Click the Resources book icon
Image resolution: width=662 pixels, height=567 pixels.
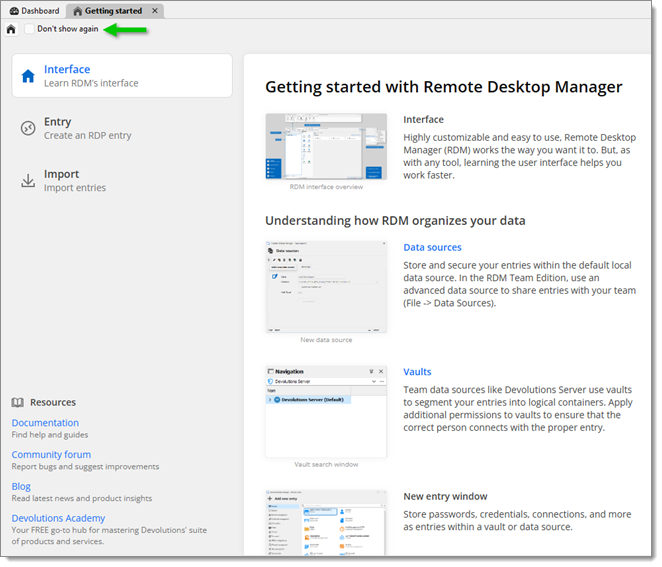click(17, 402)
